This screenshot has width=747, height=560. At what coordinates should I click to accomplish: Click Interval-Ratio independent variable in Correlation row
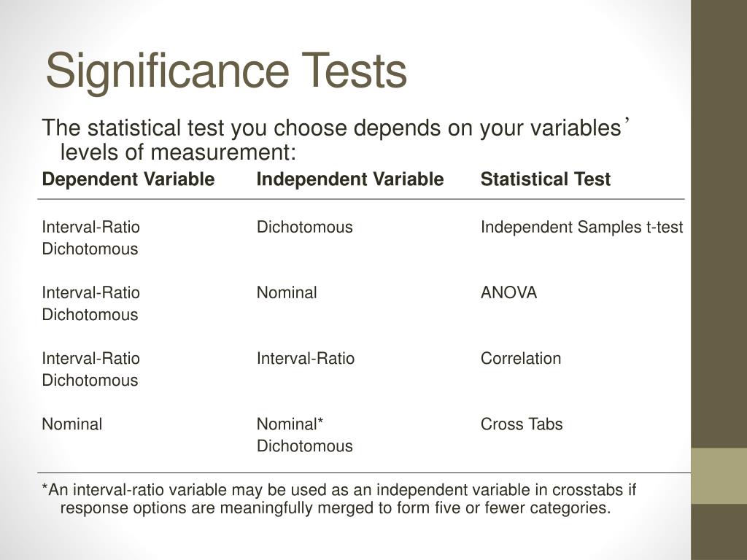306,358
